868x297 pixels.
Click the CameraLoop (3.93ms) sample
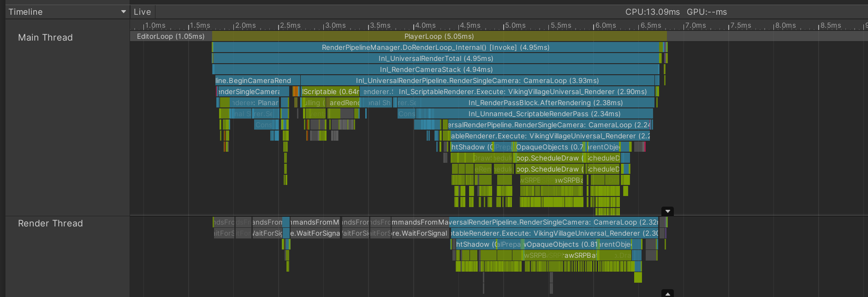click(x=477, y=81)
